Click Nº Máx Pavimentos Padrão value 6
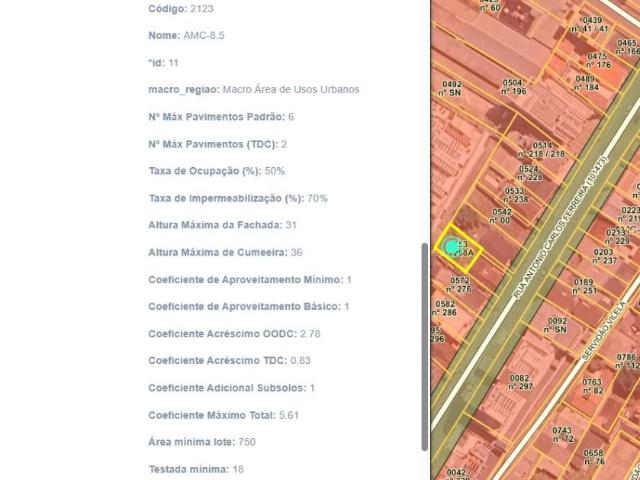The width and height of the screenshot is (640, 480). point(291,117)
